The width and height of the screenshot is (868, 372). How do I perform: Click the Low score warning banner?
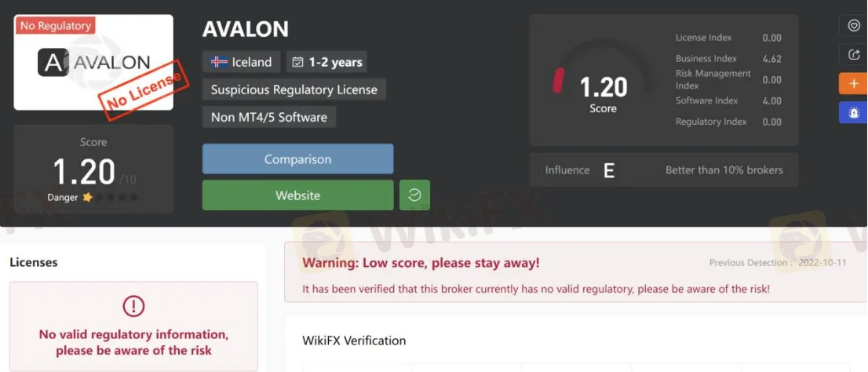(576, 272)
